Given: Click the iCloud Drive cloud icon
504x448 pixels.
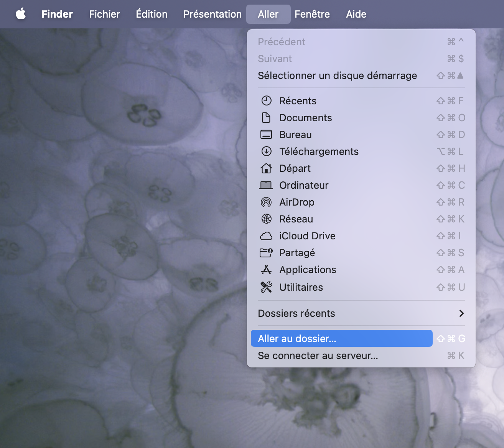Looking at the screenshot, I should coord(266,236).
